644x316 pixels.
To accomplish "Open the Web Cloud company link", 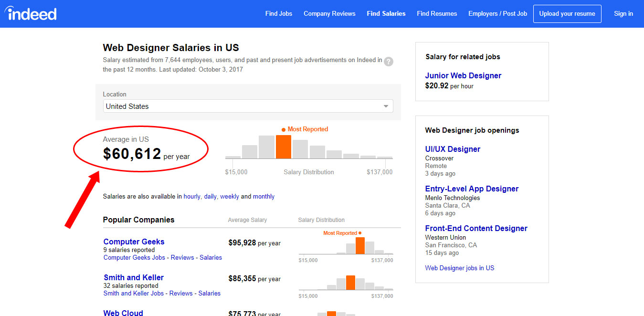I will click(x=123, y=313).
